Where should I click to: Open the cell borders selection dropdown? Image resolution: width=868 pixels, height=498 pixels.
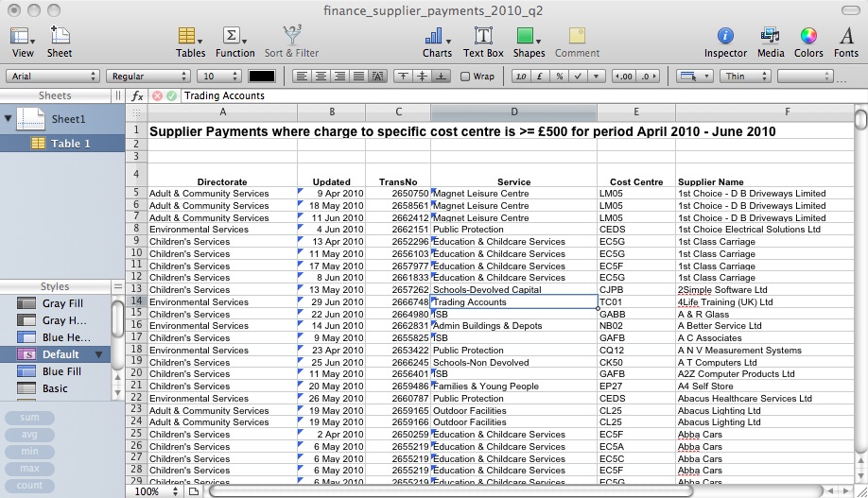pos(694,77)
